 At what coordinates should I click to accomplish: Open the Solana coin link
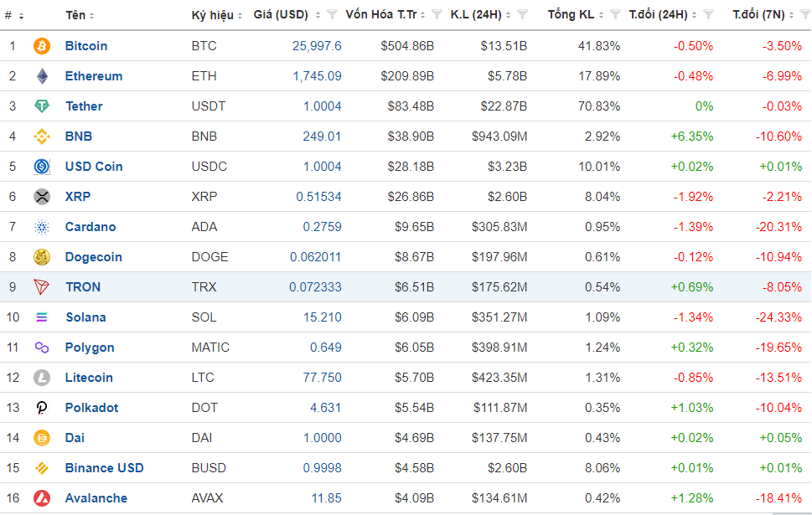[x=85, y=317]
